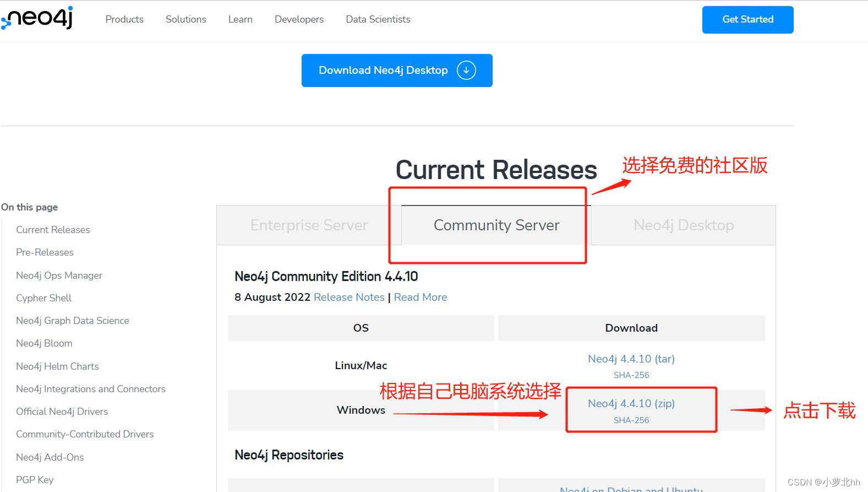The image size is (868, 492).
Task: Click the Linux/Mac OS cell
Action: [x=361, y=366]
